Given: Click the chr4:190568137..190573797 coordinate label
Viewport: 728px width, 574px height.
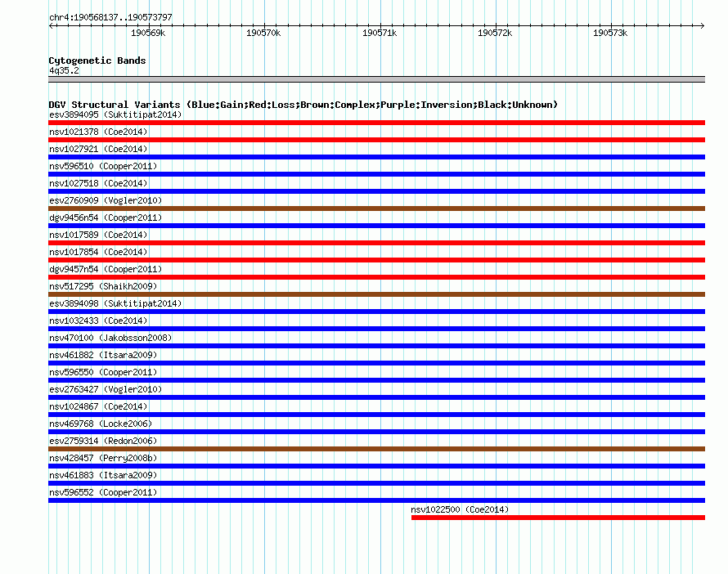Looking at the screenshot, I should (x=110, y=17).
